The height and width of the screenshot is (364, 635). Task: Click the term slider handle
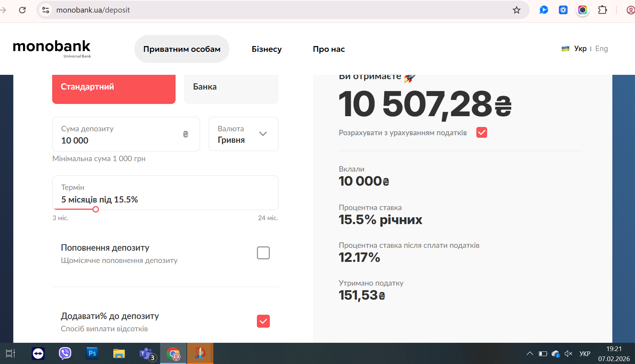tap(96, 209)
